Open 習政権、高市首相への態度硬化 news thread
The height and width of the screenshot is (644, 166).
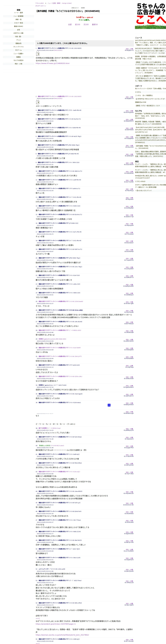(x=150, y=58)
